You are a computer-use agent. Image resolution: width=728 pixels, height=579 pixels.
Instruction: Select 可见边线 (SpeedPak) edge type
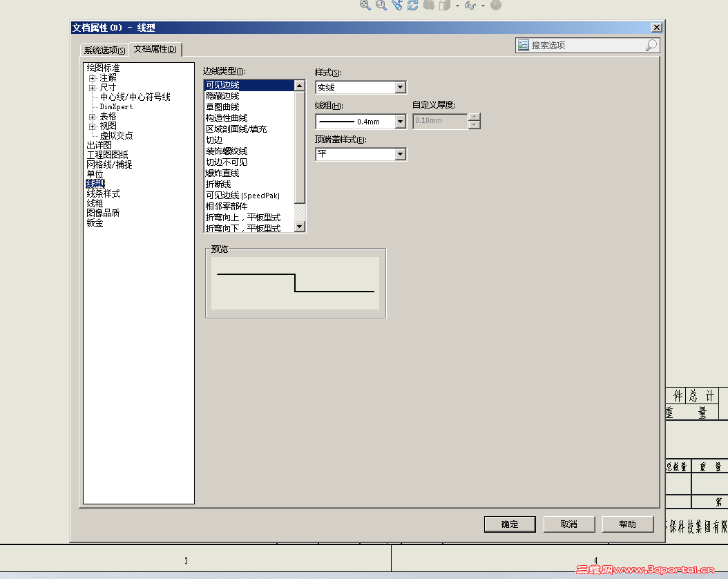tap(249, 196)
